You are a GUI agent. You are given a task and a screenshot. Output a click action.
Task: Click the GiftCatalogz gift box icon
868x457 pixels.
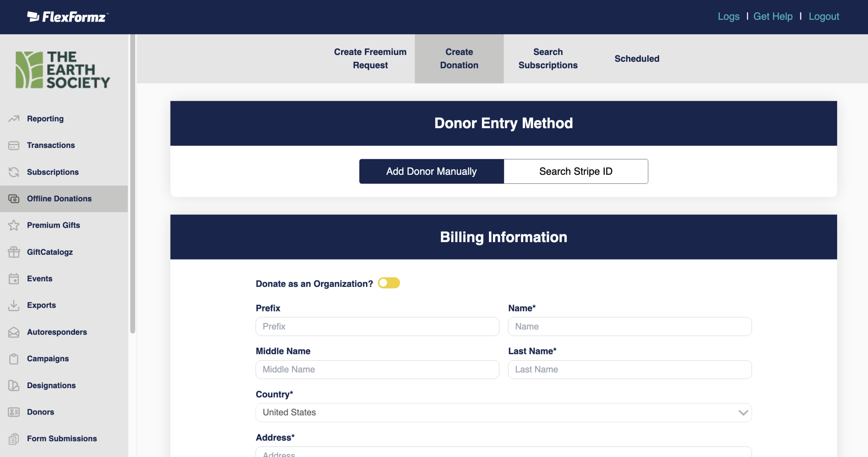coord(14,252)
